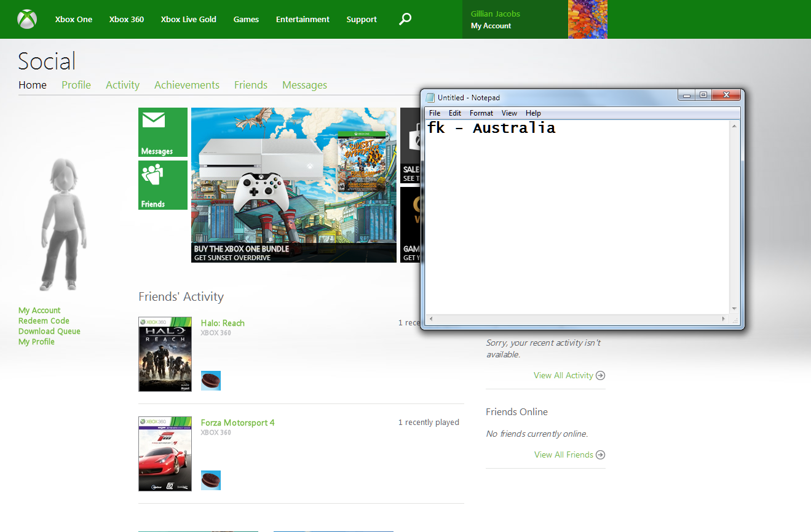Click the Friends Online heading
The image size is (811, 532).
(516, 412)
